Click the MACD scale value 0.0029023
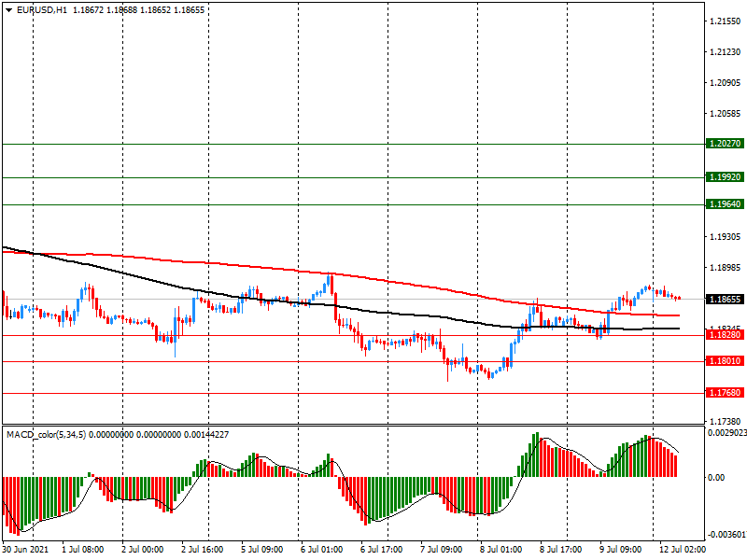The height and width of the screenshot is (560, 747). (x=725, y=434)
